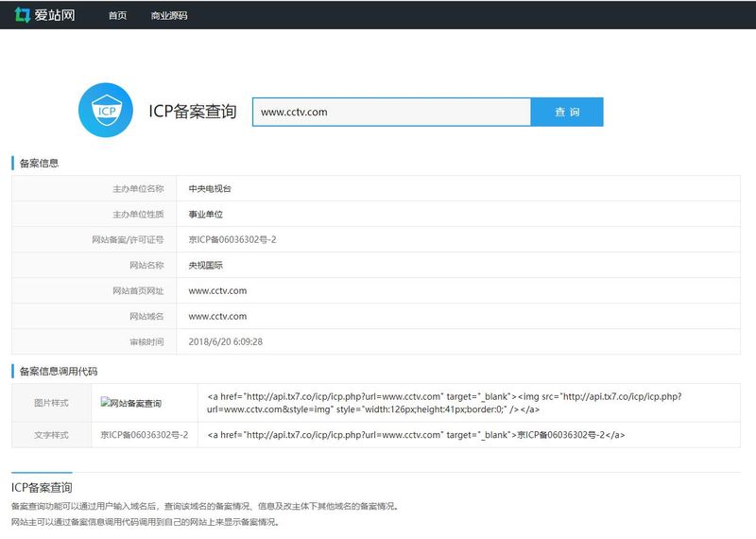
Task: Click the text-style HTML embed code
Action: [x=416, y=435]
